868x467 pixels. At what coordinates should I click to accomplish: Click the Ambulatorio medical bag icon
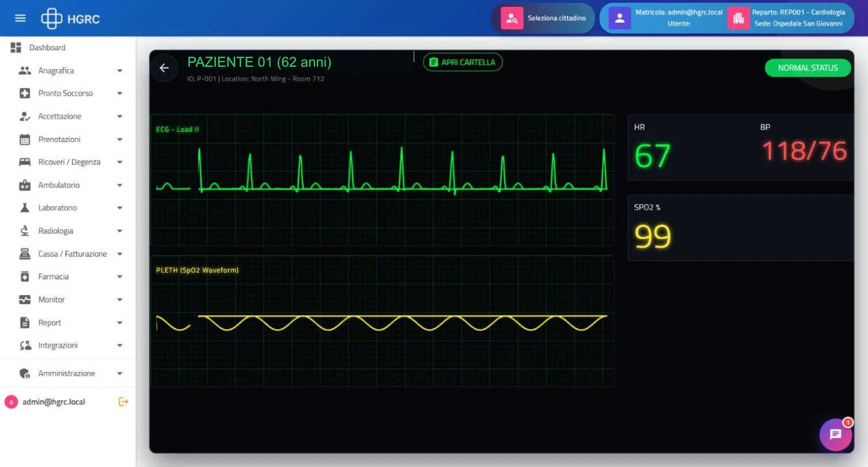[25, 185]
